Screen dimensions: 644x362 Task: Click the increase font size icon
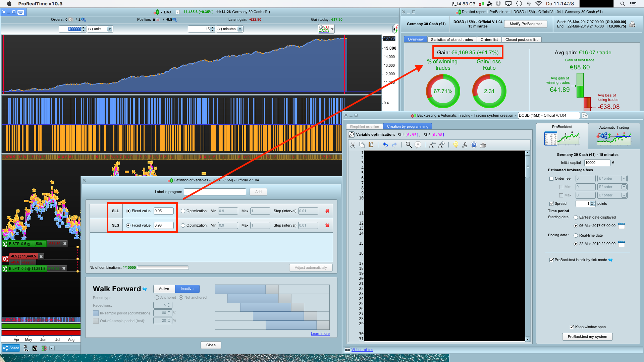pyautogui.click(x=441, y=144)
